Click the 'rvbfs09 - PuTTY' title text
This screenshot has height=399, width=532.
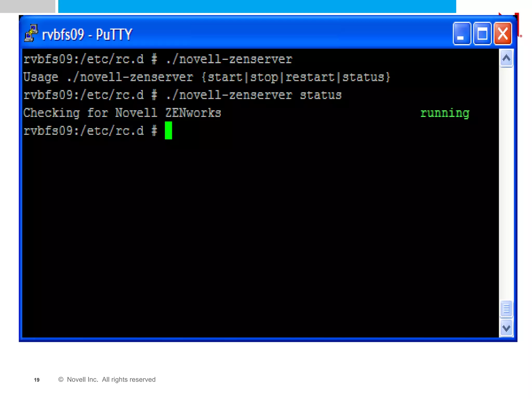point(87,34)
